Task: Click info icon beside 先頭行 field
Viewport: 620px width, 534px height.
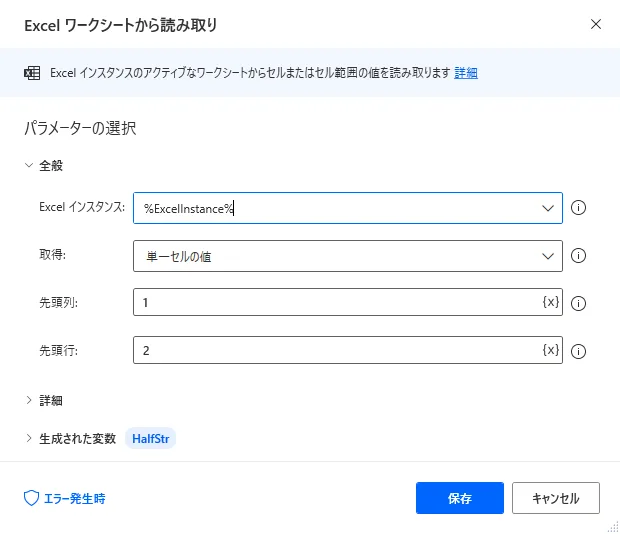Action: [x=578, y=351]
